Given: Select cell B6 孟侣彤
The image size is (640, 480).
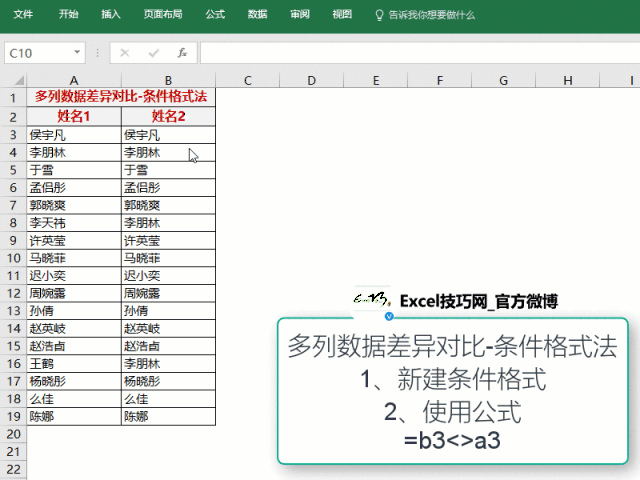Looking at the screenshot, I should [168, 188].
